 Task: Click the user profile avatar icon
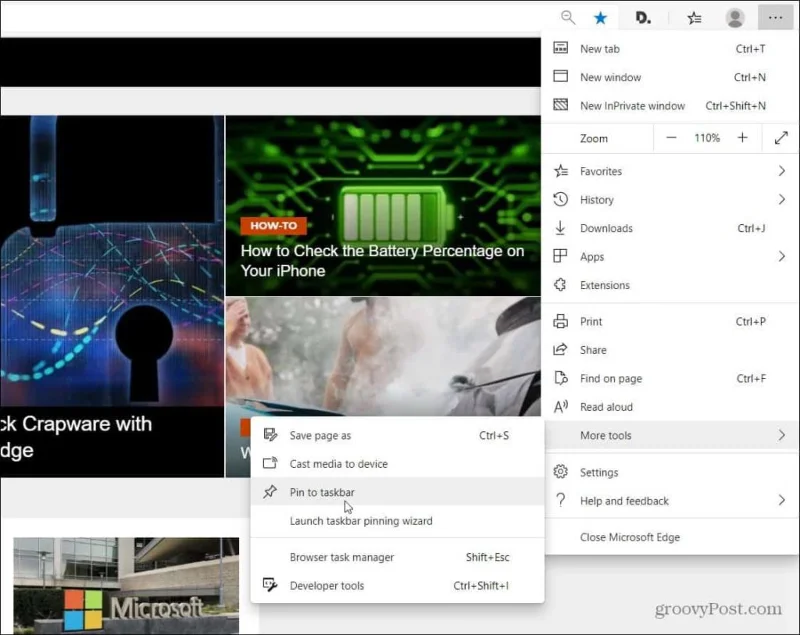[x=735, y=18]
